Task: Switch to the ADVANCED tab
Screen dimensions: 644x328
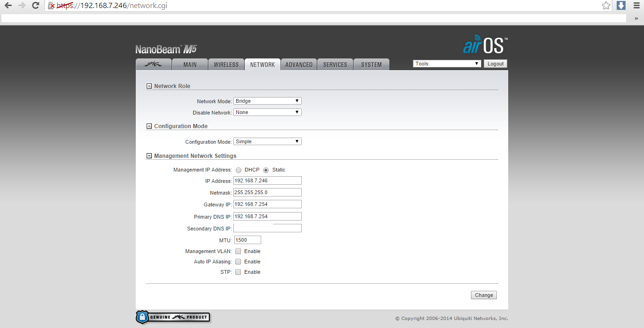Action: pyautogui.click(x=299, y=65)
